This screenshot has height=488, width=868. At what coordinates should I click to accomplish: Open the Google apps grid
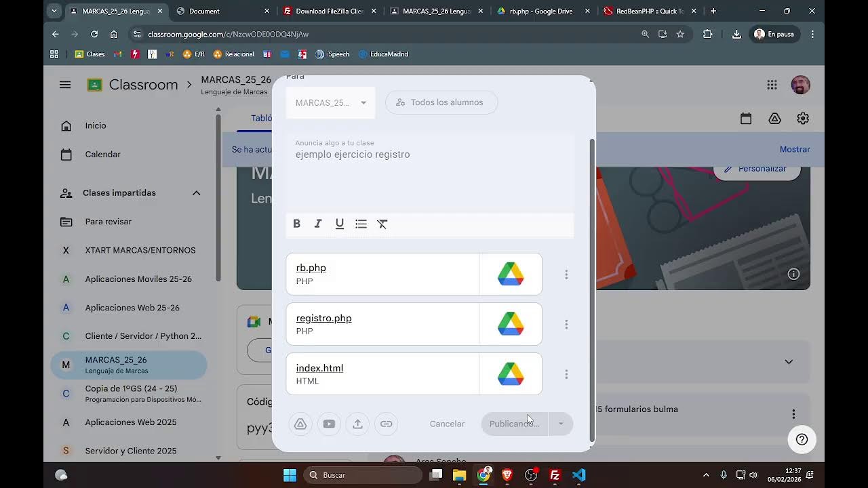pos(772,85)
